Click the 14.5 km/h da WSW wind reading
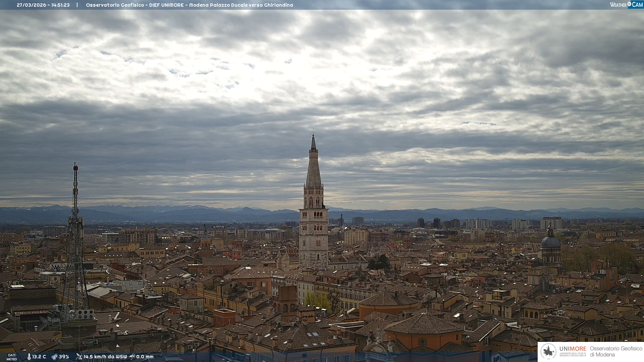 point(105,357)
